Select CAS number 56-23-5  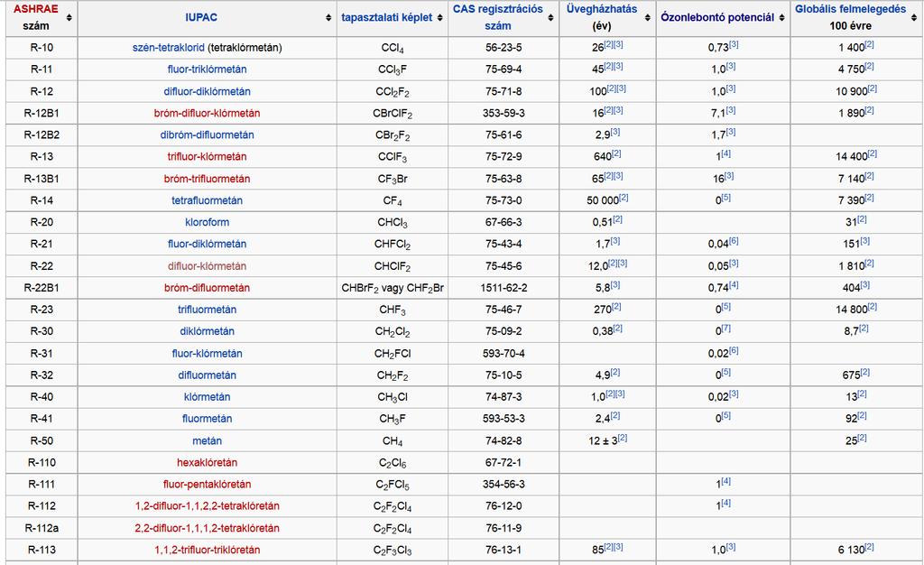click(504, 47)
